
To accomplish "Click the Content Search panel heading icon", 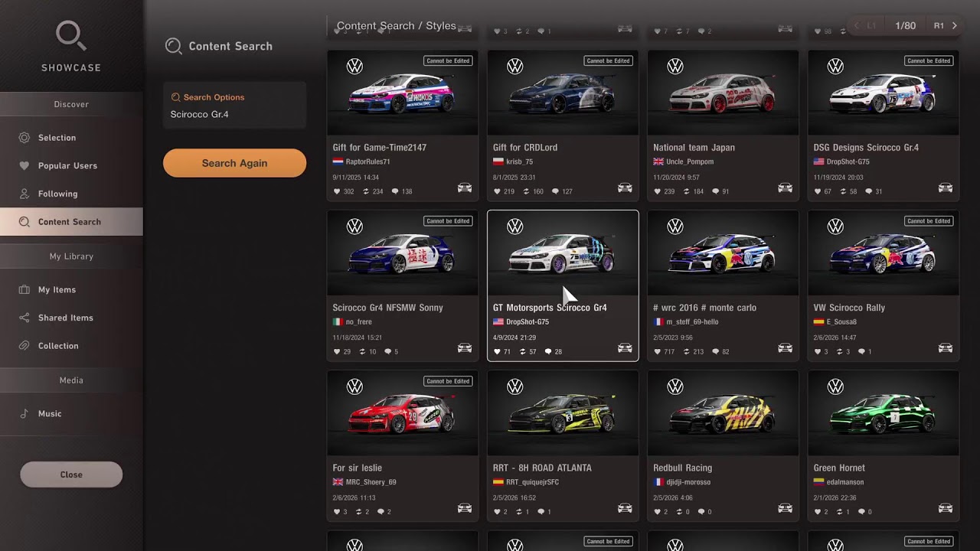I will point(174,46).
